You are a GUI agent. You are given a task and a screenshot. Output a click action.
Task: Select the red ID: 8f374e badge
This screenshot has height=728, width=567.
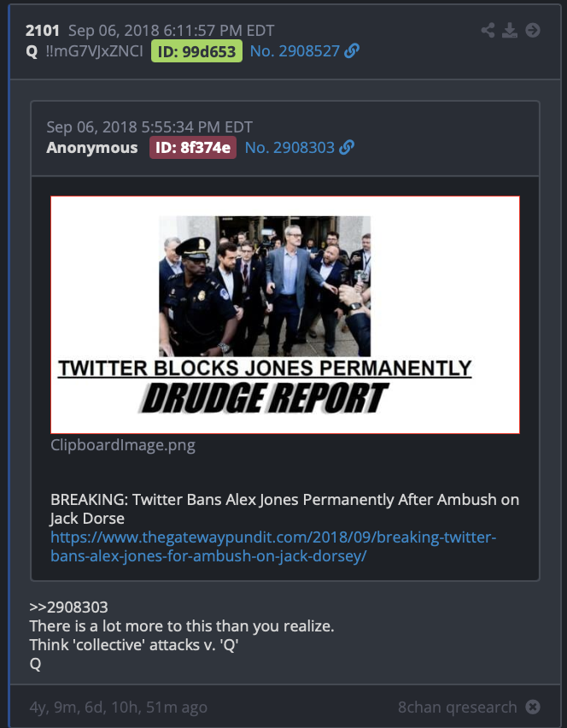[192, 148]
